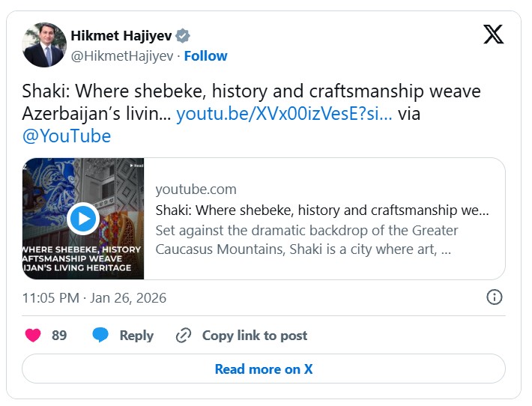The image size is (532, 406).
Task: Click Copy link to post text
Action: tap(255, 336)
